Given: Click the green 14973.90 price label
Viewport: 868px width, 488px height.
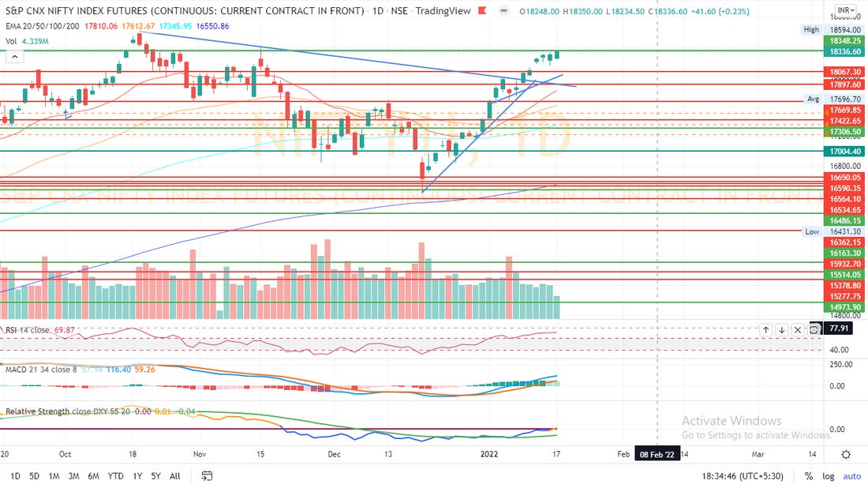Looking at the screenshot, I should click(845, 307).
